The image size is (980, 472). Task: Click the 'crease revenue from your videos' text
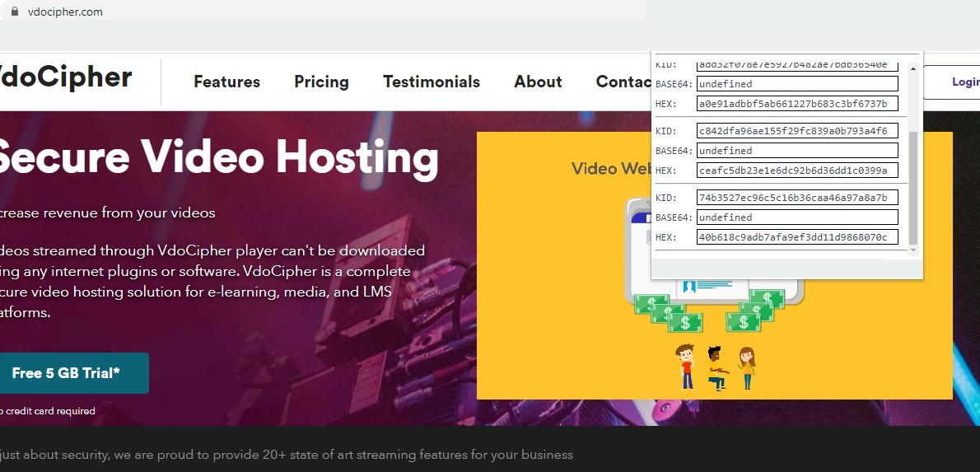click(x=108, y=213)
